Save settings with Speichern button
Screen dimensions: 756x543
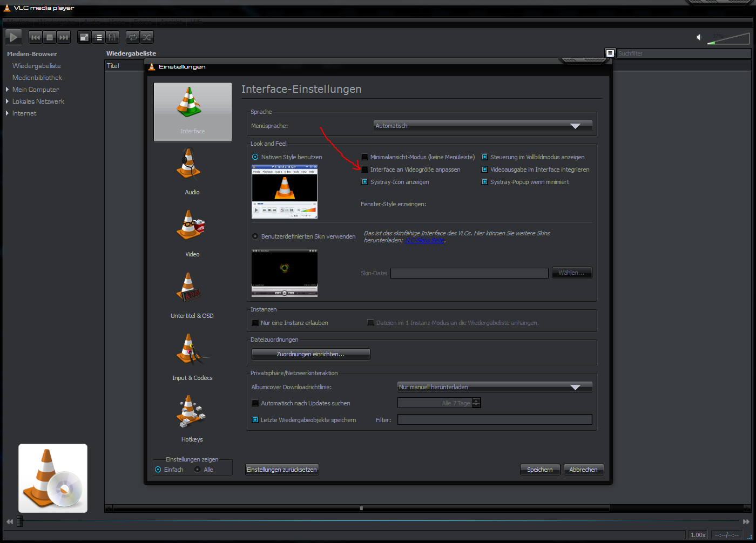coord(540,470)
